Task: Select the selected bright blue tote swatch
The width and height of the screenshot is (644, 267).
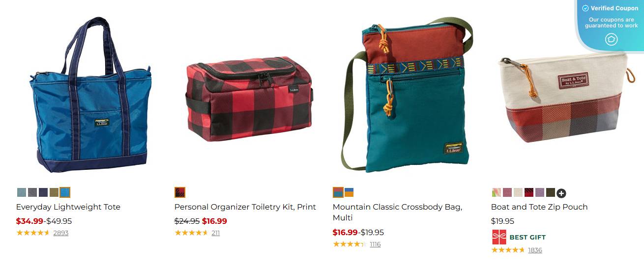Action: tap(65, 192)
